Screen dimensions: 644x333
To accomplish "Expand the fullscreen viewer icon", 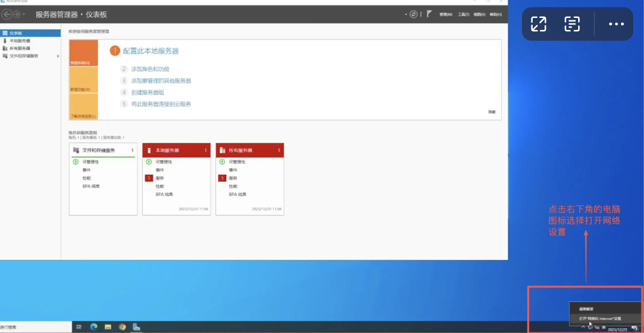I will [x=539, y=24].
